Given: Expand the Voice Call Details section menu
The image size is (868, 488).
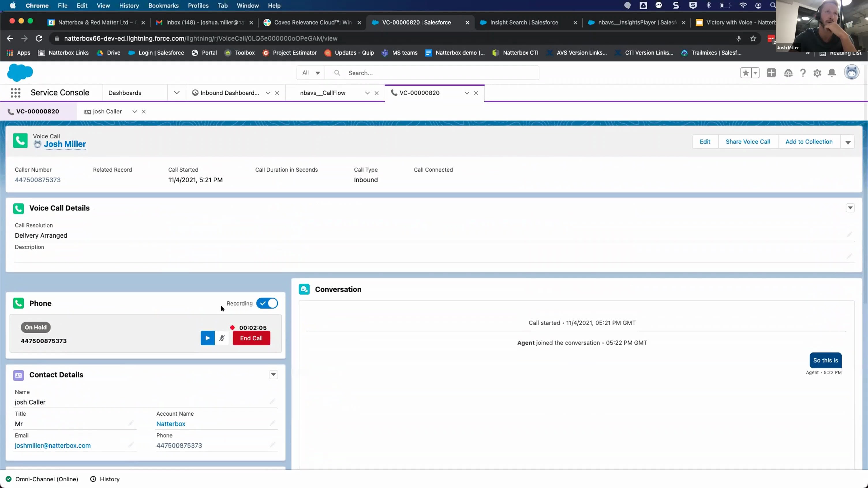Looking at the screenshot, I should pyautogui.click(x=850, y=208).
